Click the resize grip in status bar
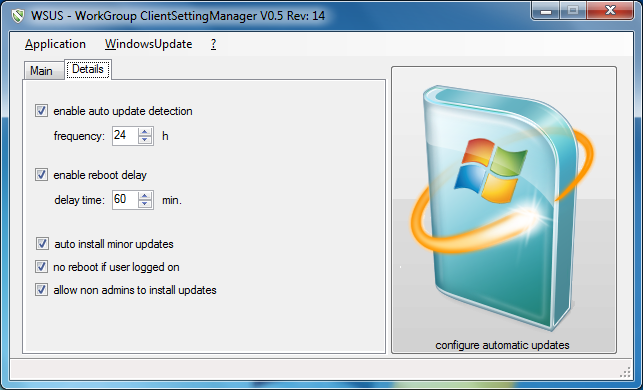This screenshot has height=390, width=643. pos(625,372)
